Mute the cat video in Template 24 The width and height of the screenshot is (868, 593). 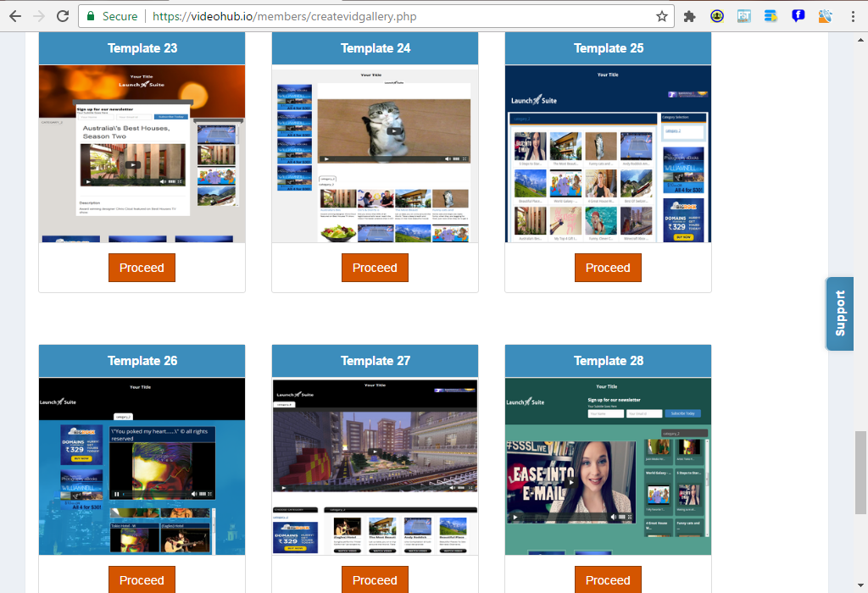[448, 158]
